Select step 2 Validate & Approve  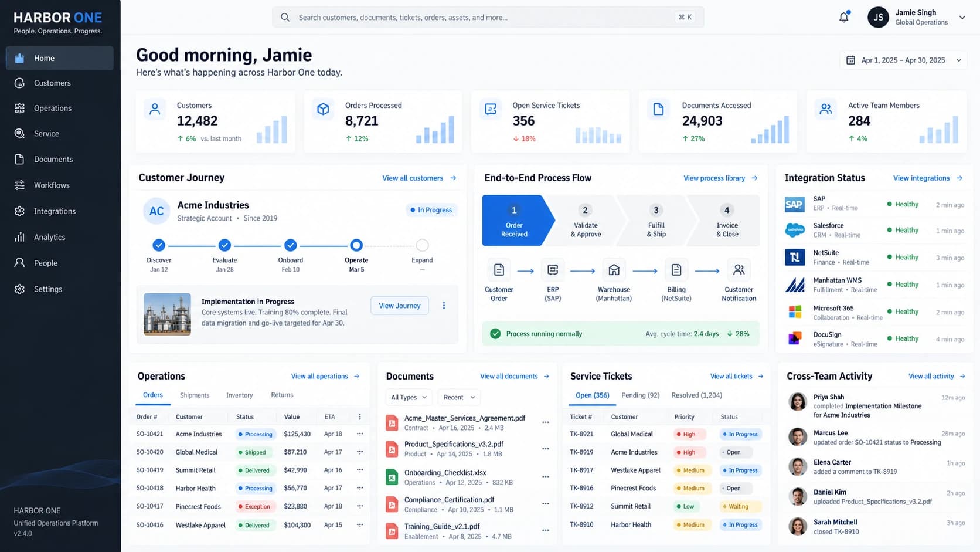[586, 221]
